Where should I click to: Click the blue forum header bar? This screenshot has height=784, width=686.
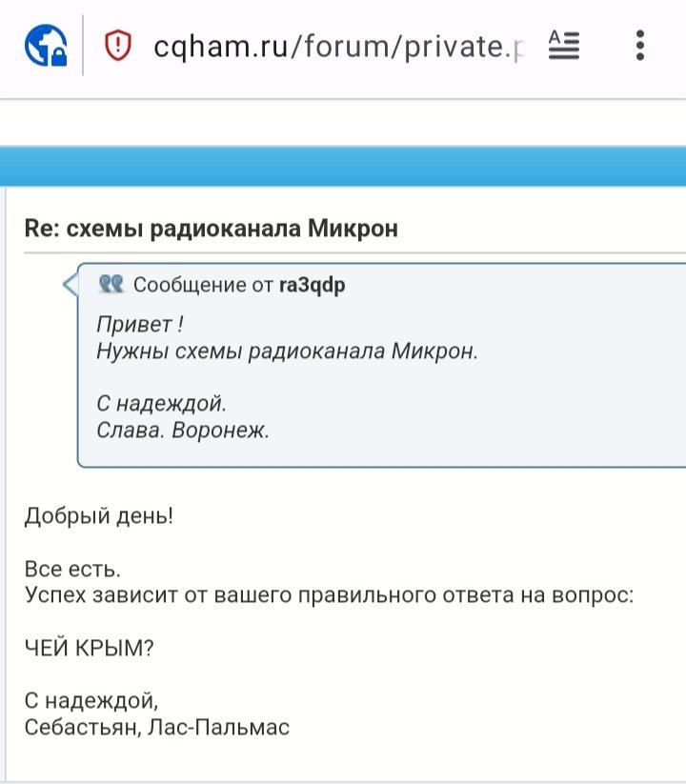[343, 167]
